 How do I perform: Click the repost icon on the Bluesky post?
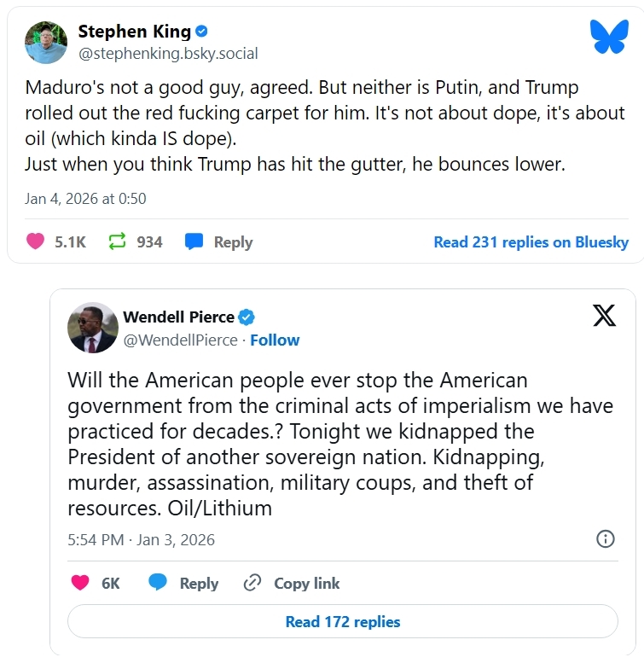pos(118,241)
